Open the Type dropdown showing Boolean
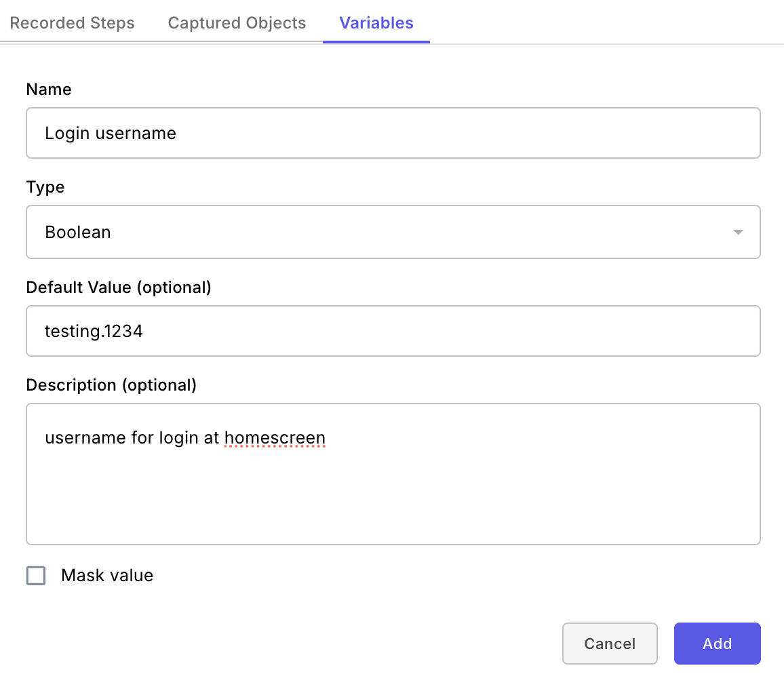Image resolution: width=784 pixels, height=689 pixels. pos(393,232)
